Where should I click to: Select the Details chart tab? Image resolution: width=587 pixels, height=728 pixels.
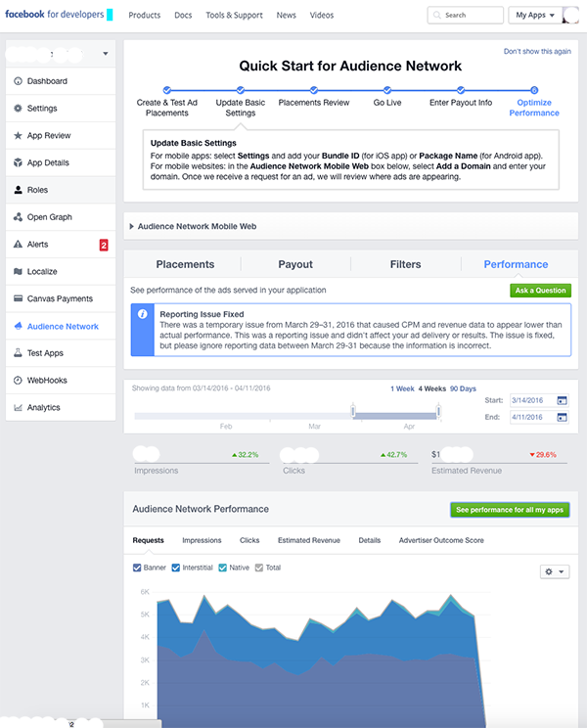coord(370,540)
